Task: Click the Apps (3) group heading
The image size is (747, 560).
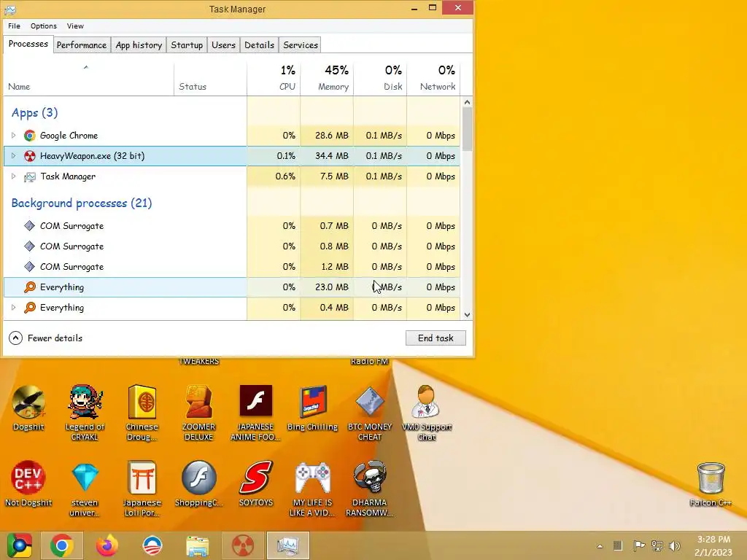Action: click(x=34, y=113)
